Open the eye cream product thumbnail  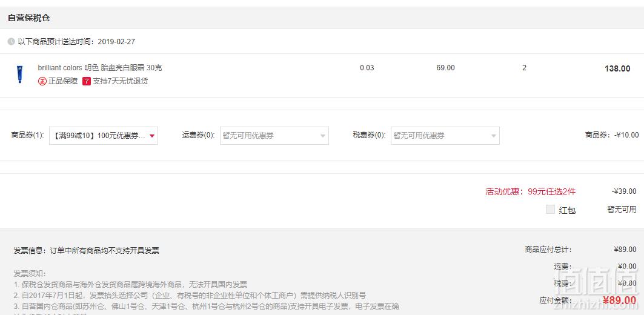(19, 75)
